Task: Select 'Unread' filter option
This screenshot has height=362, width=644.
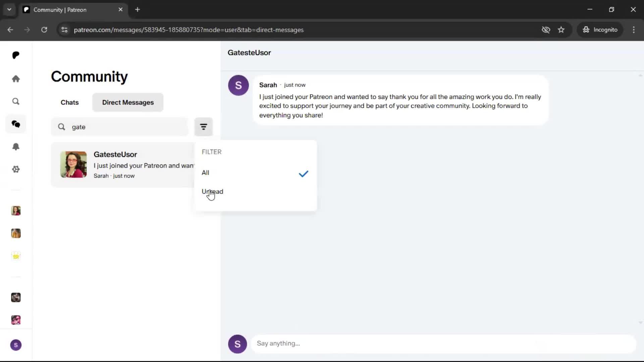Action: [255, 192]
